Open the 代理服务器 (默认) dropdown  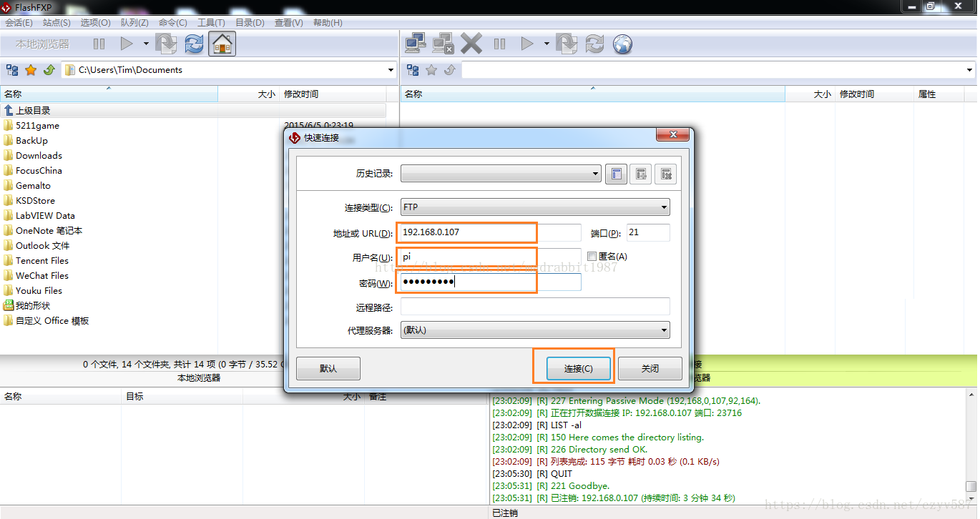point(535,330)
